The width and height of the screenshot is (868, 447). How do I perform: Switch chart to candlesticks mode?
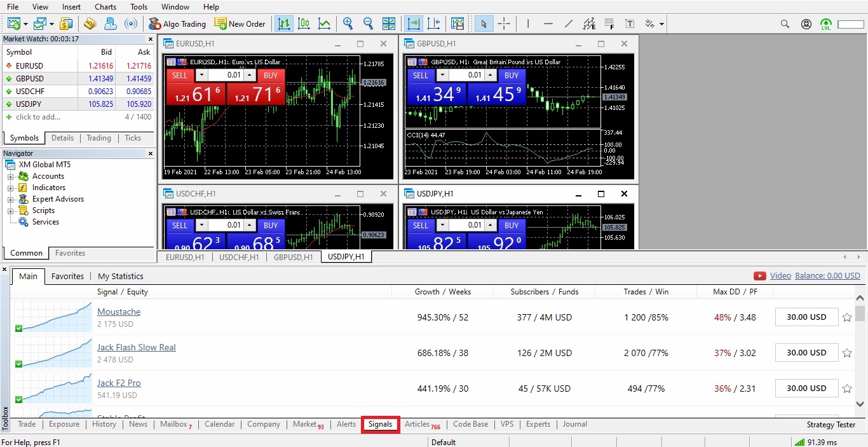click(304, 24)
